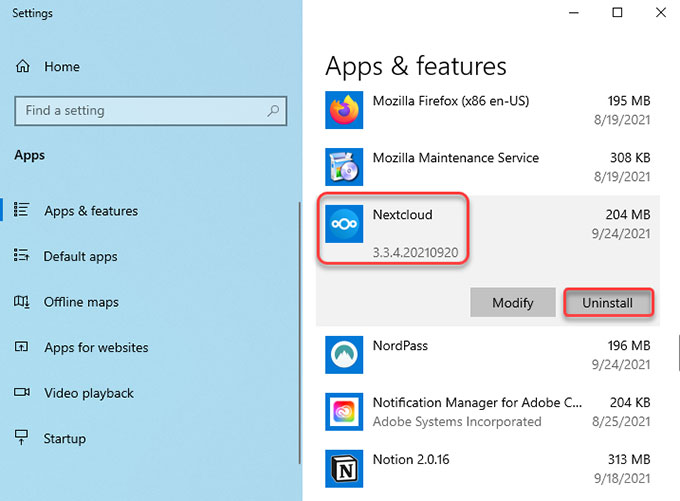Click the Adobe Systems Incorporated publisher text
The image size is (680, 501).
pyautogui.click(x=457, y=421)
